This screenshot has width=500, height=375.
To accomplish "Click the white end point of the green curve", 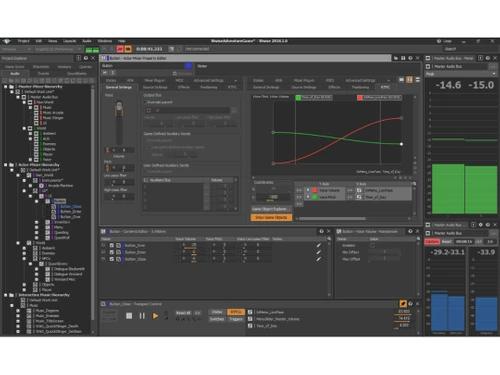I will click(x=401, y=144).
